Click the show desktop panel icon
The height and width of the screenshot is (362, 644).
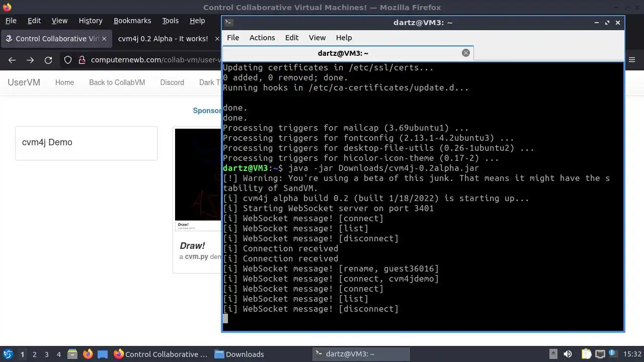point(103,354)
